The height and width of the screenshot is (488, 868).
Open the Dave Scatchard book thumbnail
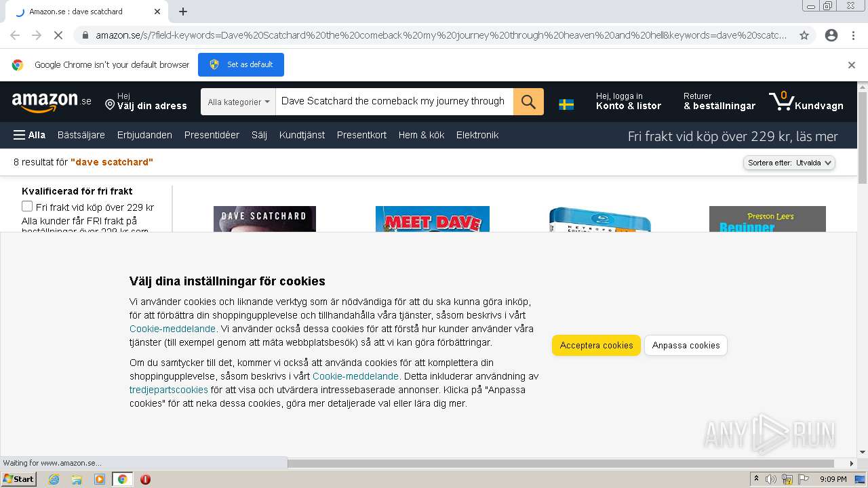pyautogui.click(x=264, y=219)
